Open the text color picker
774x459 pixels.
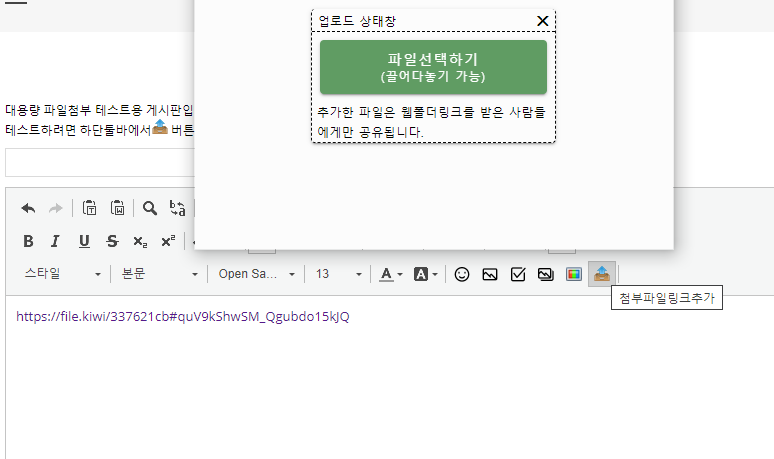tap(390, 274)
